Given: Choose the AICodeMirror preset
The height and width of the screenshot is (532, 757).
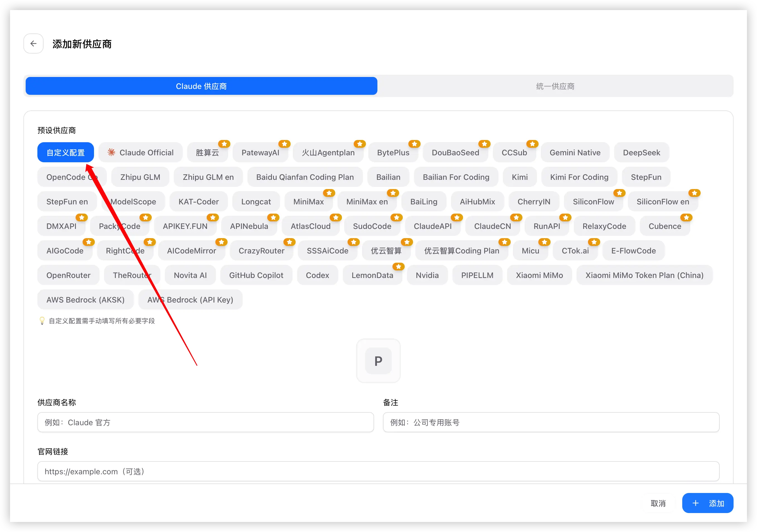Looking at the screenshot, I should tap(191, 250).
